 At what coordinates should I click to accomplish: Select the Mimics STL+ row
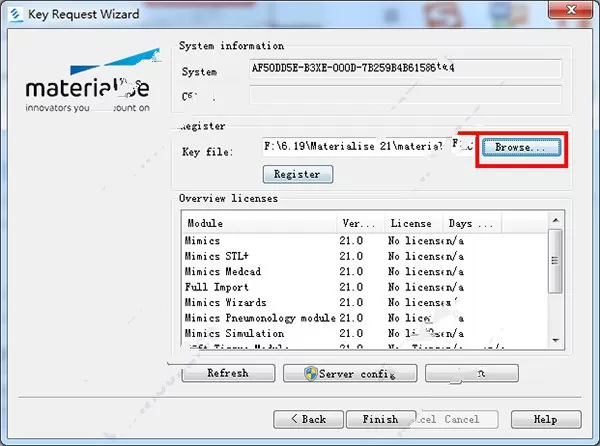click(x=365, y=256)
